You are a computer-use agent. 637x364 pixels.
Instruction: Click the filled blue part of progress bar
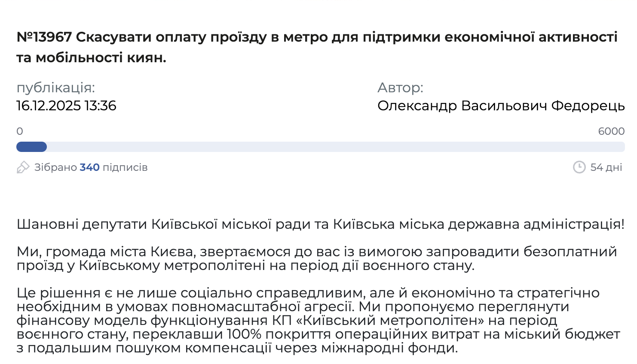click(31, 147)
